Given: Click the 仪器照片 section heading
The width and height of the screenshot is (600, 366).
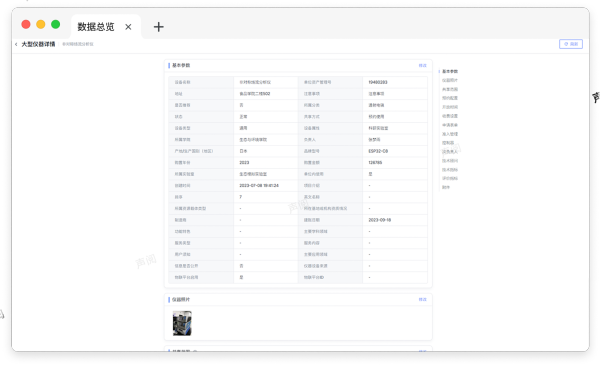Looking at the screenshot, I should point(181,299).
